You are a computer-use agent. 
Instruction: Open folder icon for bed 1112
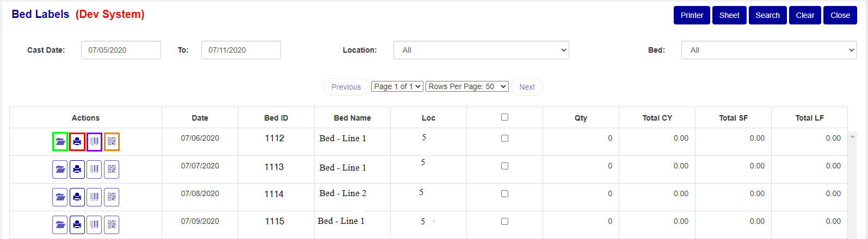point(60,142)
